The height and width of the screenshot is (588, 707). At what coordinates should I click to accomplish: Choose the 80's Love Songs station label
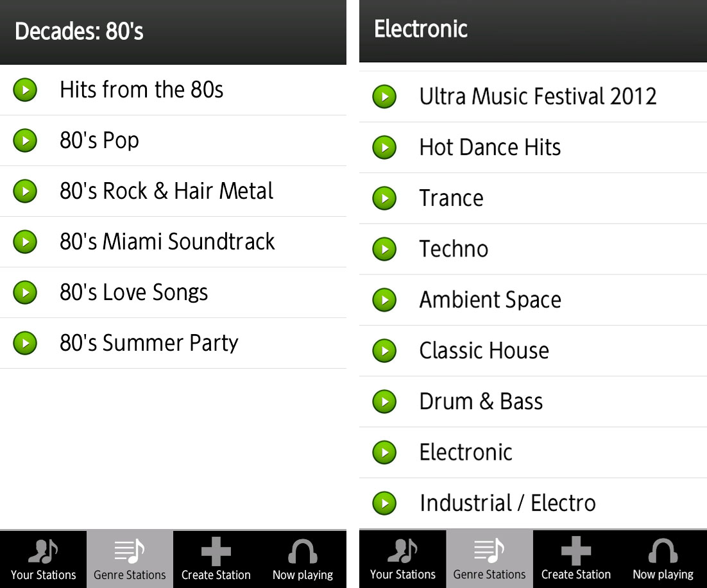(x=133, y=292)
